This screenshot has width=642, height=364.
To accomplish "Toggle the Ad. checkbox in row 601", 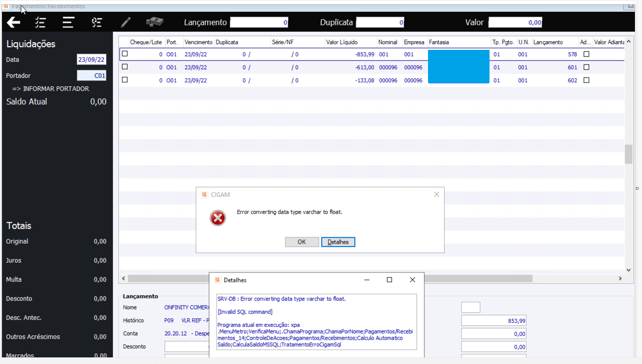I will coord(586,67).
